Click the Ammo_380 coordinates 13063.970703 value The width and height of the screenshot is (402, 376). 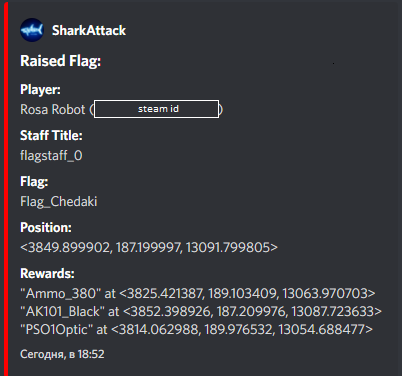point(325,294)
